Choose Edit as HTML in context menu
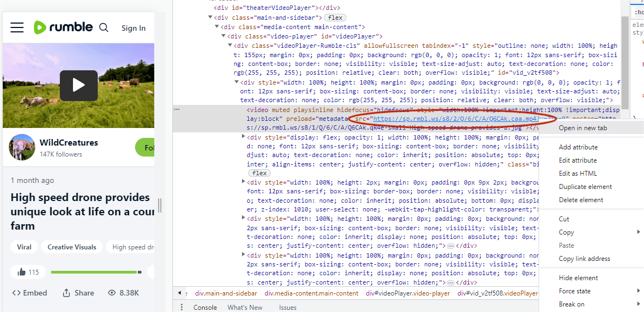Screen dimensions: 644x312 [578, 174]
